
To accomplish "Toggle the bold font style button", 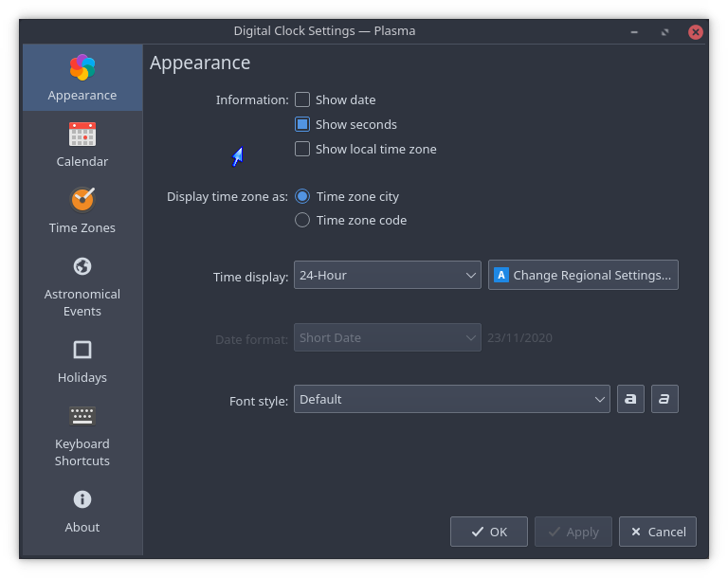I will [630, 399].
